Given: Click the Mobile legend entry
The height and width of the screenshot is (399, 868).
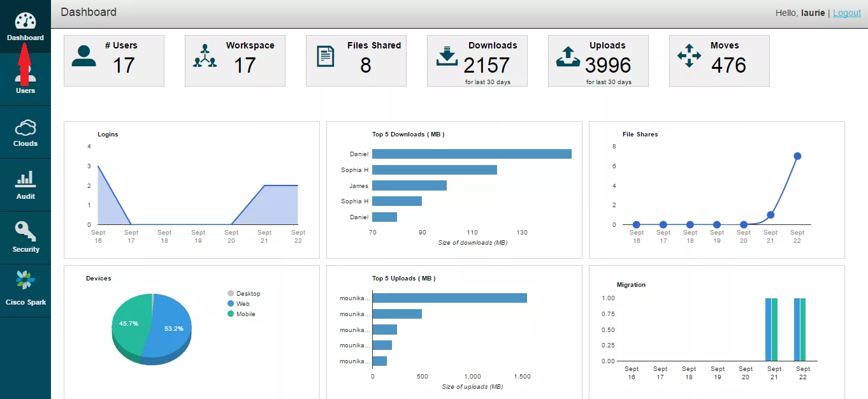Looking at the screenshot, I should (x=241, y=314).
